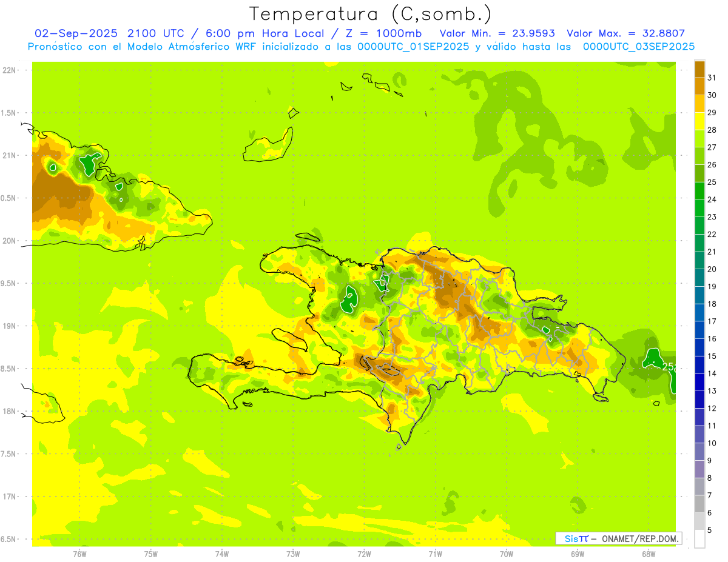Image resolution: width=728 pixels, height=562 pixels.
Task: Select the gray swatch between 6 and 7
Action: 699,504
